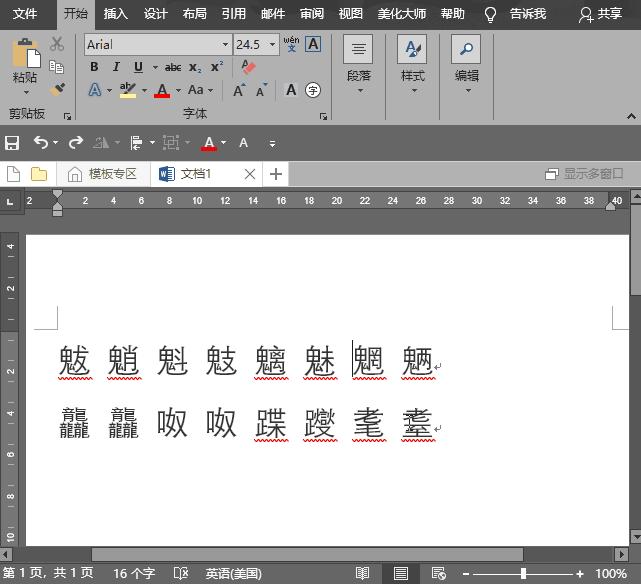Screen dimensions: 641x584
Task: Open the 模板专区 template tab
Action: (103, 174)
